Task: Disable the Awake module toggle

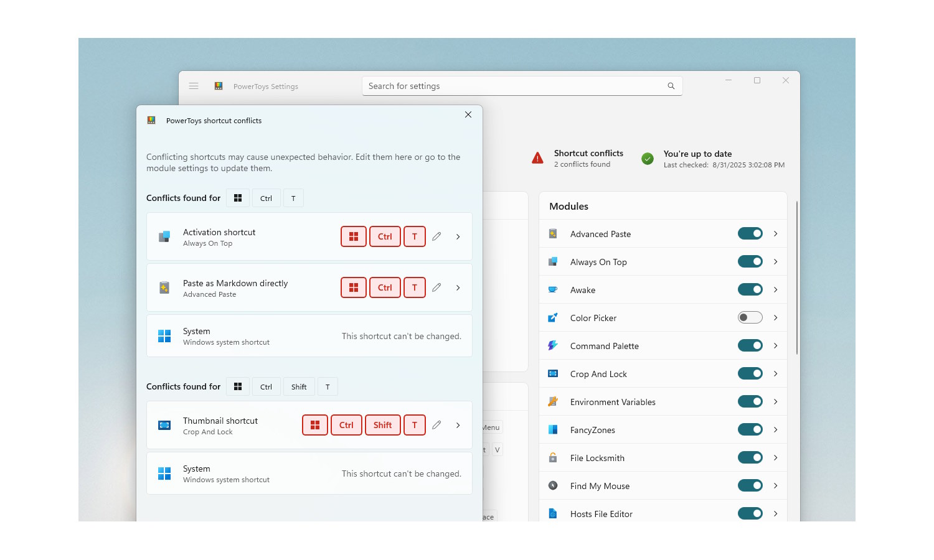Action: [750, 290]
